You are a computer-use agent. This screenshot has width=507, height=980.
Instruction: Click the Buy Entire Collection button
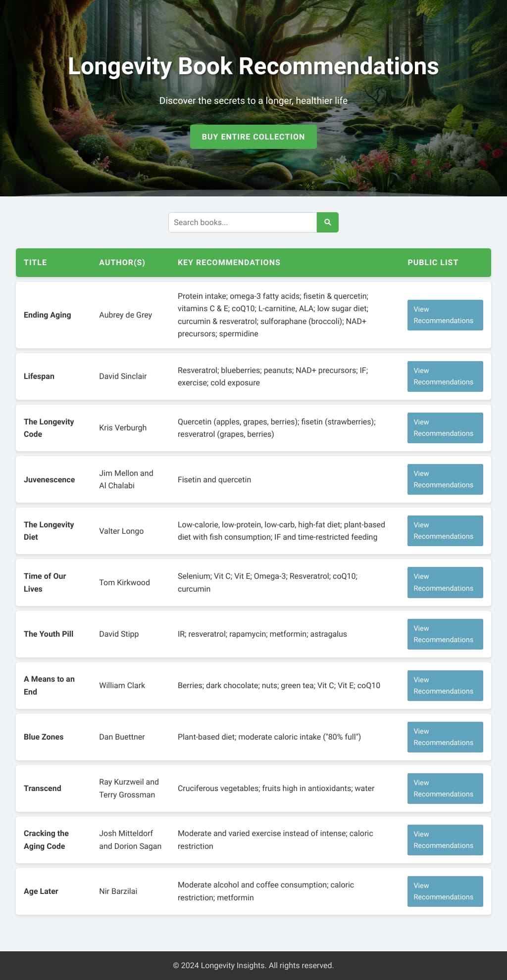coord(253,137)
